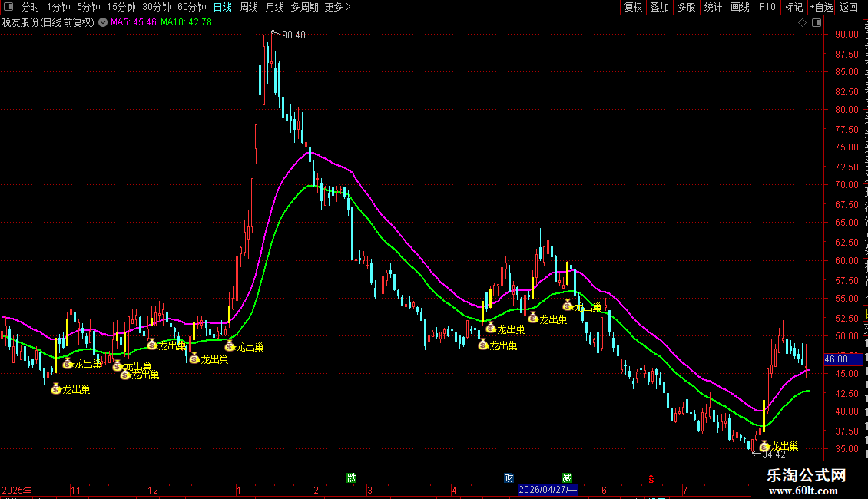Toggle the right panel icon beside the diamond

(x=817, y=22)
